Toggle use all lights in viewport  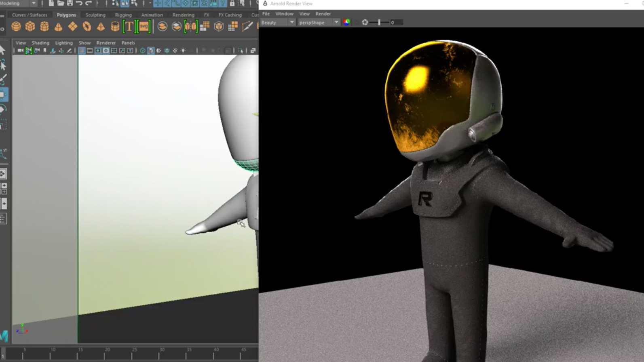(x=183, y=51)
